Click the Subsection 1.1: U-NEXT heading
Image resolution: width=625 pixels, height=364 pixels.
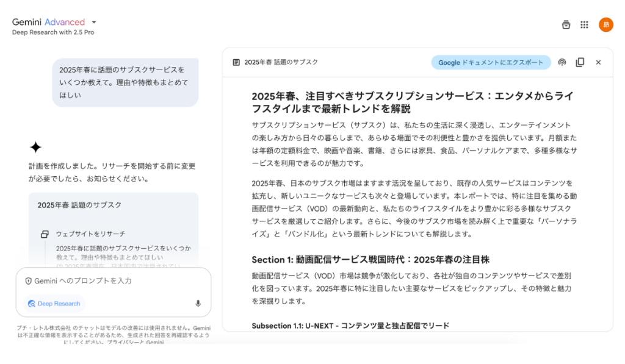[x=350, y=326]
